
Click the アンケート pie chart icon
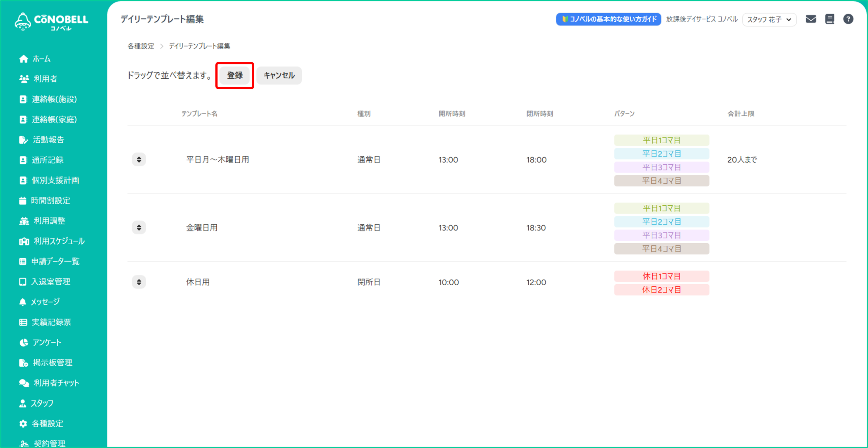pyautogui.click(x=23, y=342)
